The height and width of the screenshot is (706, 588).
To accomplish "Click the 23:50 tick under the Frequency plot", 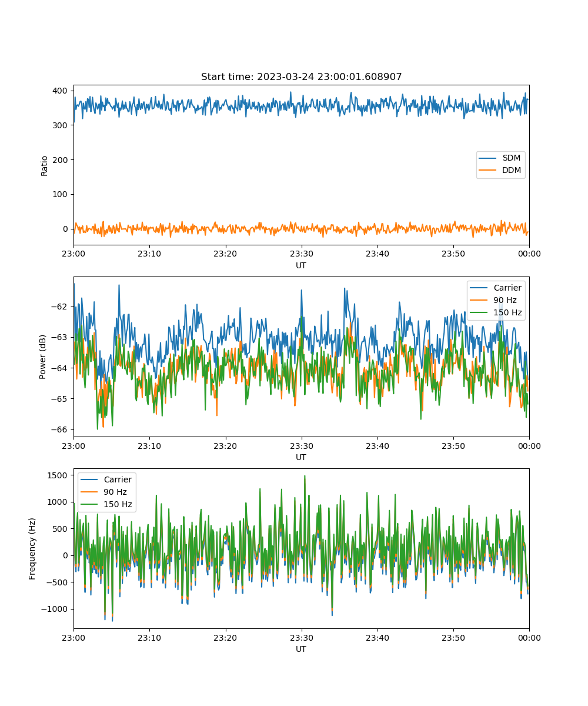I will [x=453, y=637].
